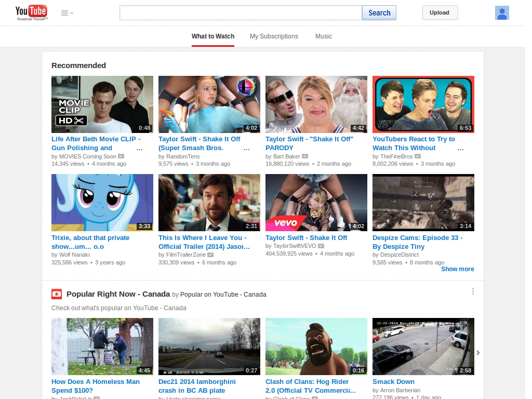Click next arrow on Popular carousel
Viewport: 532px width, 399px height.
click(478, 353)
